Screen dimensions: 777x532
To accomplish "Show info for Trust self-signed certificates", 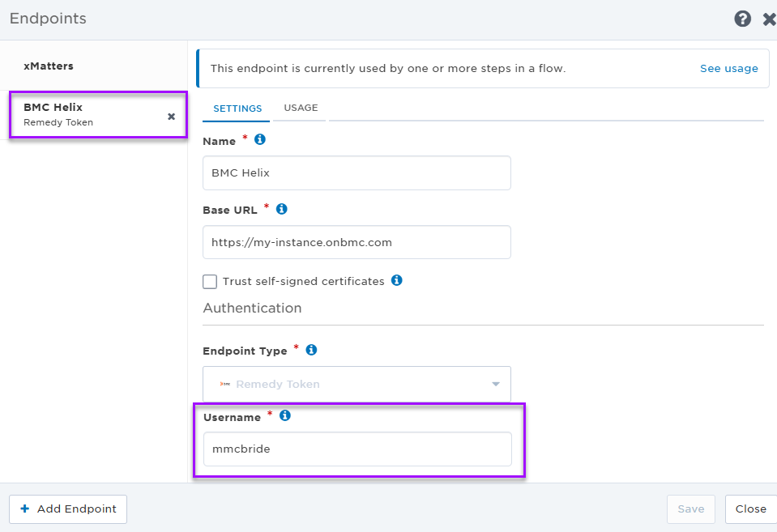I will coord(396,280).
